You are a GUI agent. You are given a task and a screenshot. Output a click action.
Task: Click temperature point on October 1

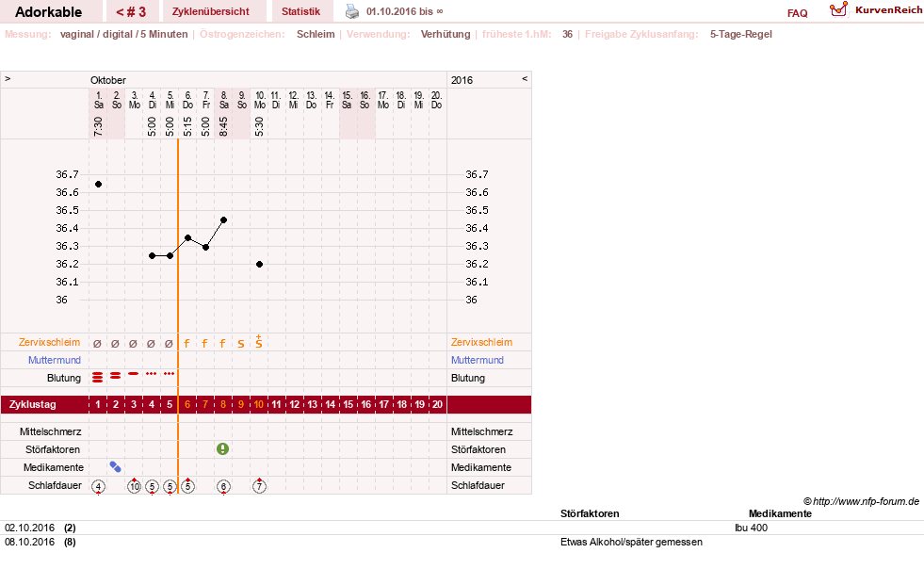coord(98,184)
